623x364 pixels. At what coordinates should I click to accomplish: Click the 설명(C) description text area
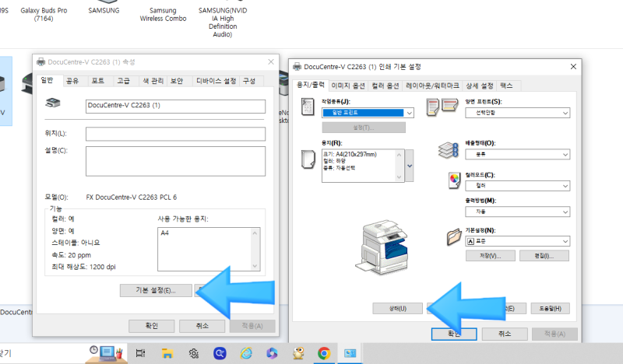pos(175,161)
